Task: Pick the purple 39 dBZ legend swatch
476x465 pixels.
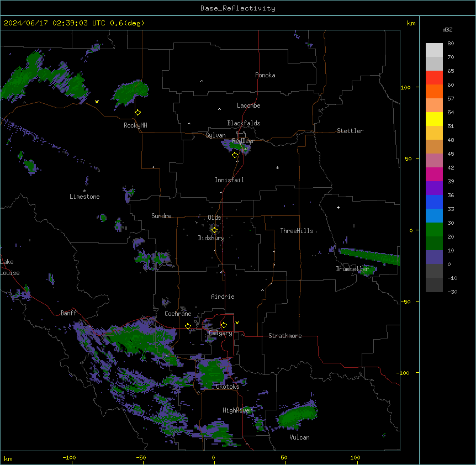Action: pos(434,188)
